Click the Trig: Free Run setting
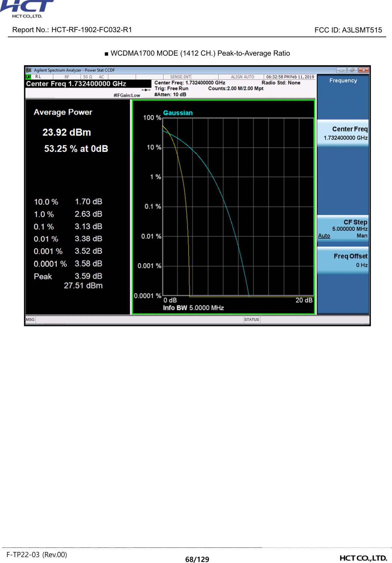Image resolution: width=392 pixels, height=563 pixels. coord(171,88)
